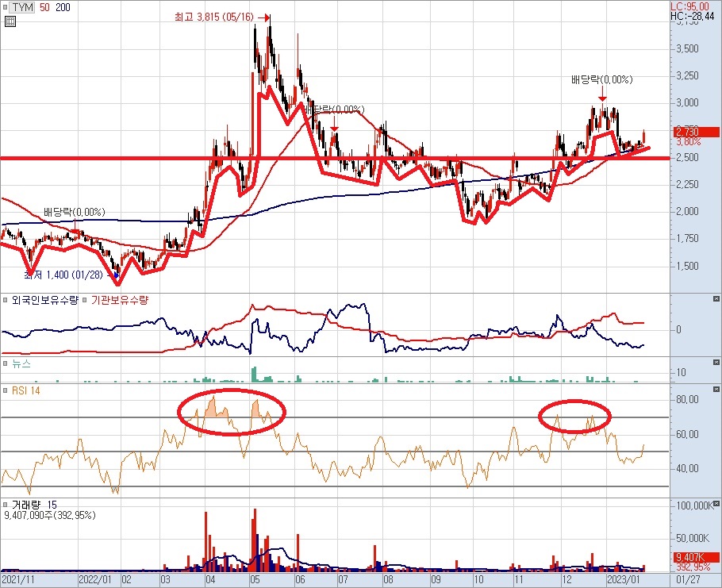
Task: Click the HC:-28,44 readout
Action: pos(692,16)
